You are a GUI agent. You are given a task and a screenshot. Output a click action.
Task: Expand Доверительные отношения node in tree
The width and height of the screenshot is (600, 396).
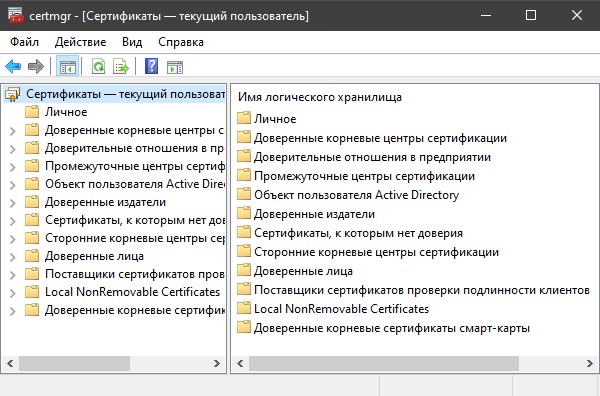(x=13, y=149)
